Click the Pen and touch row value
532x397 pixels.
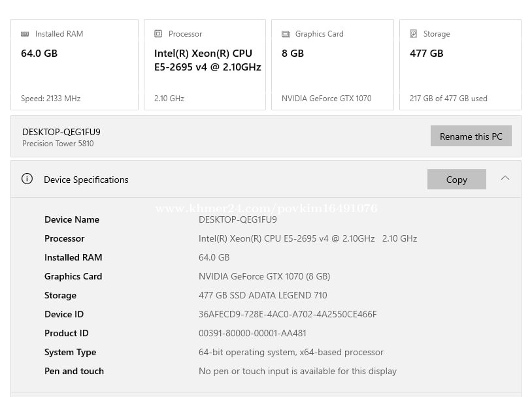(x=297, y=371)
